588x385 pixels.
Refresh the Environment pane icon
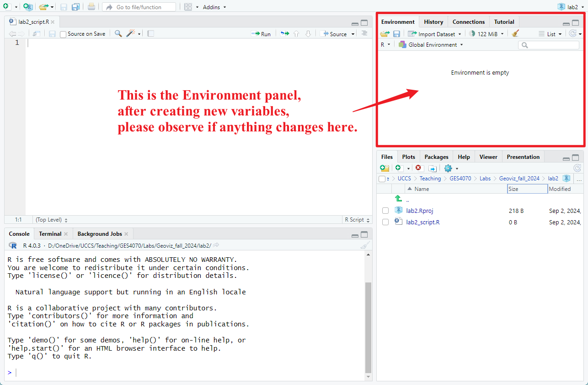click(572, 33)
